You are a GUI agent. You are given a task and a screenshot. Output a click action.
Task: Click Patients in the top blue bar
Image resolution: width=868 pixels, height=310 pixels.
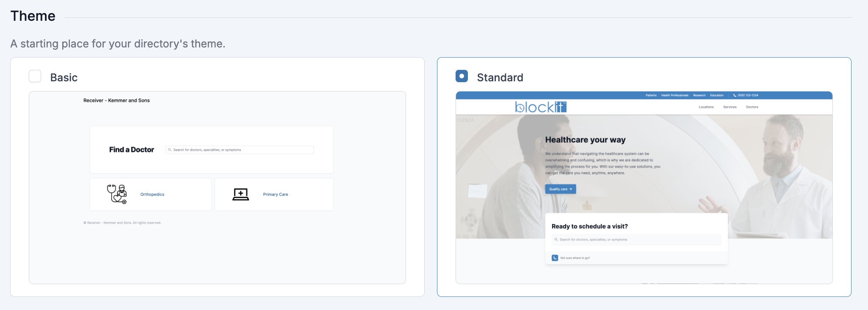[x=651, y=95]
